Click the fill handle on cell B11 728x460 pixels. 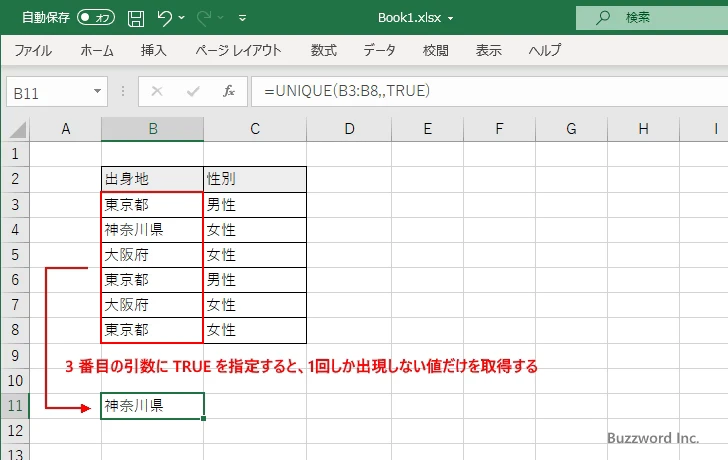click(x=203, y=418)
